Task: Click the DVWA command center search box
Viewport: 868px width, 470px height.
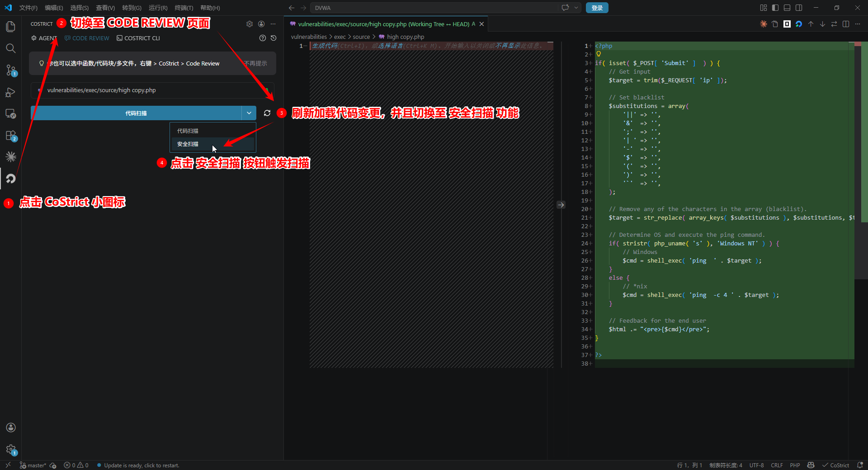Action: point(434,8)
